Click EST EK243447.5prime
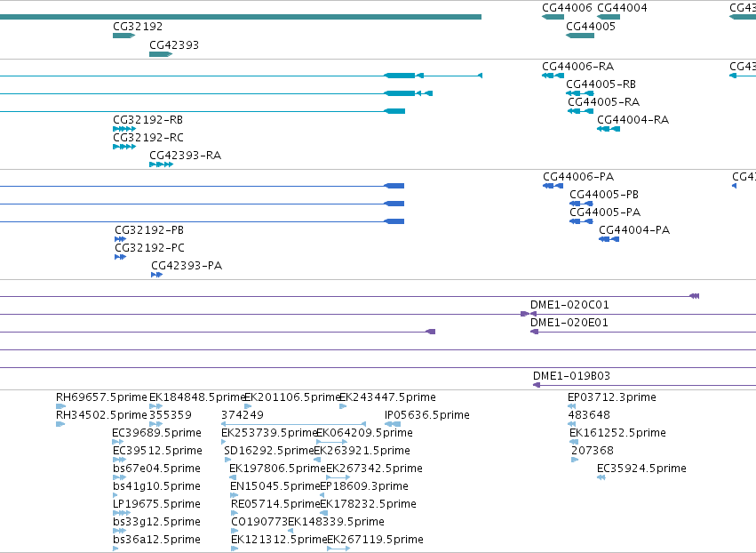756x553 pixels. (x=387, y=397)
